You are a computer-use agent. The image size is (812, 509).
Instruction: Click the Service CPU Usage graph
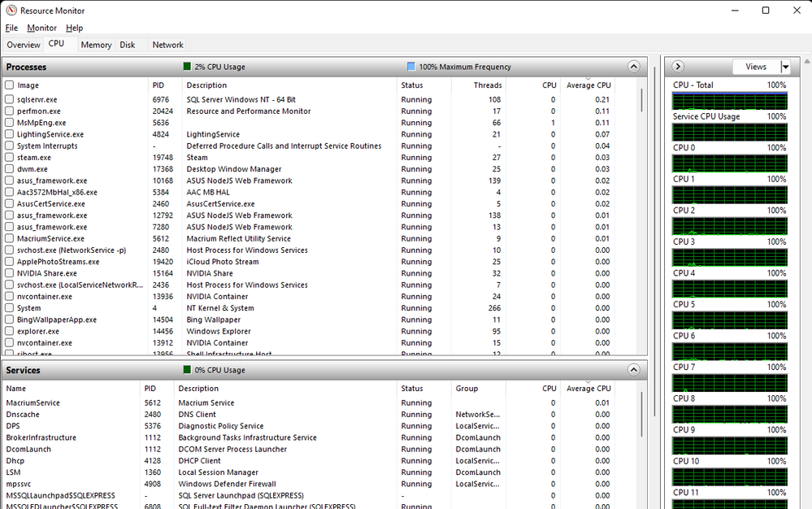tap(730, 132)
